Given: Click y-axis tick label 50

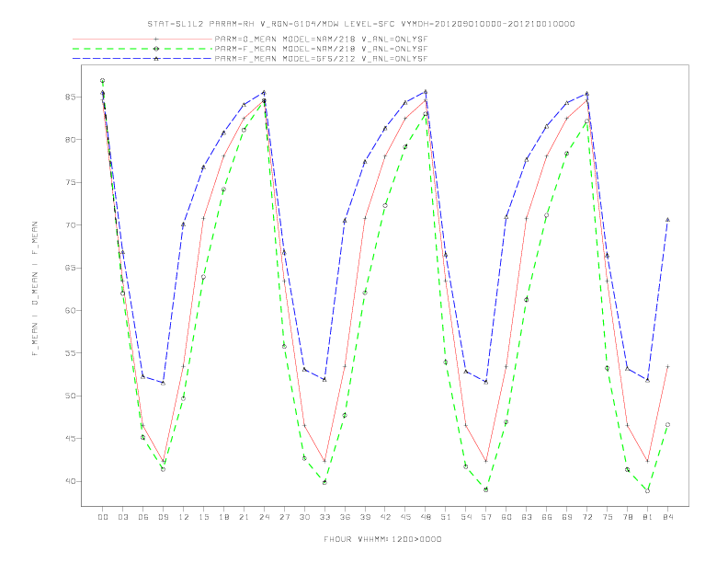Looking at the screenshot, I should [71, 396].
